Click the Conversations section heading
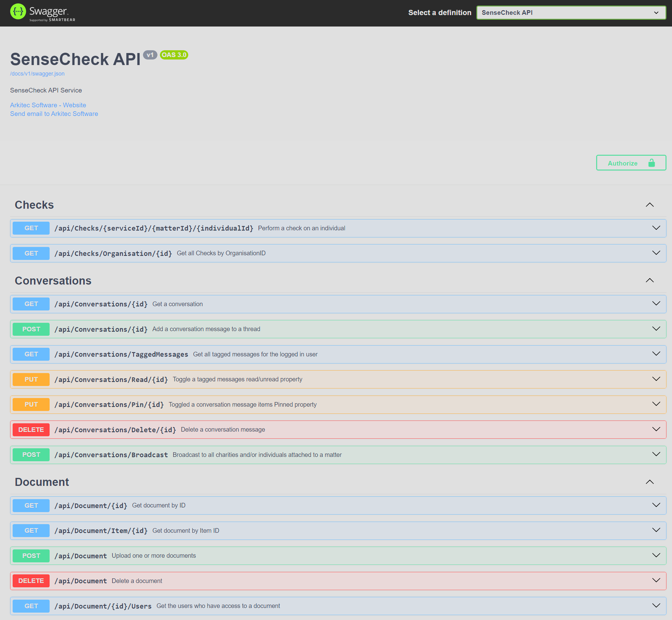This screenshot has width=672, height=620. 53,281
